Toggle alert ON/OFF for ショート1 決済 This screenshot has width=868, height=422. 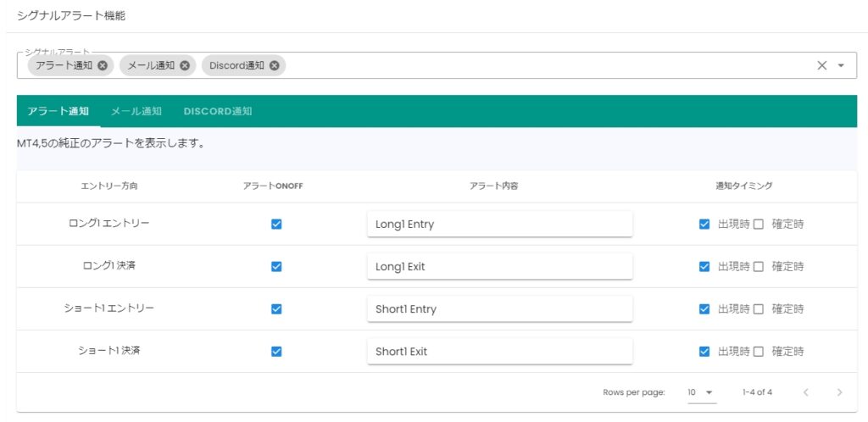coord(276,352)
